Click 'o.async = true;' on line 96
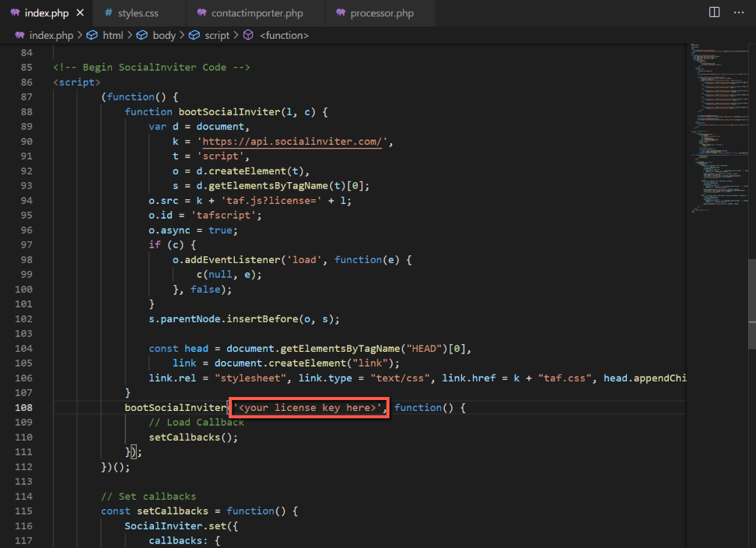The width and height of the screenshot is (756, 548). point(194,230)
